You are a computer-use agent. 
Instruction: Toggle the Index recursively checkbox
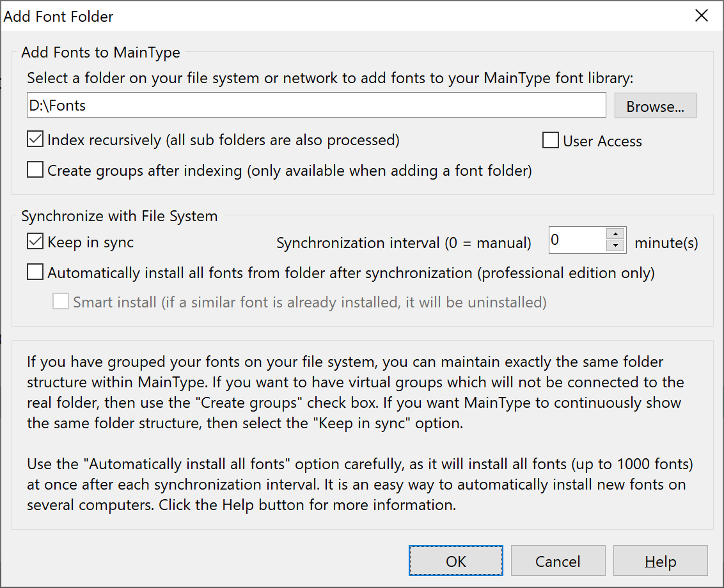(x=35, y=139)
